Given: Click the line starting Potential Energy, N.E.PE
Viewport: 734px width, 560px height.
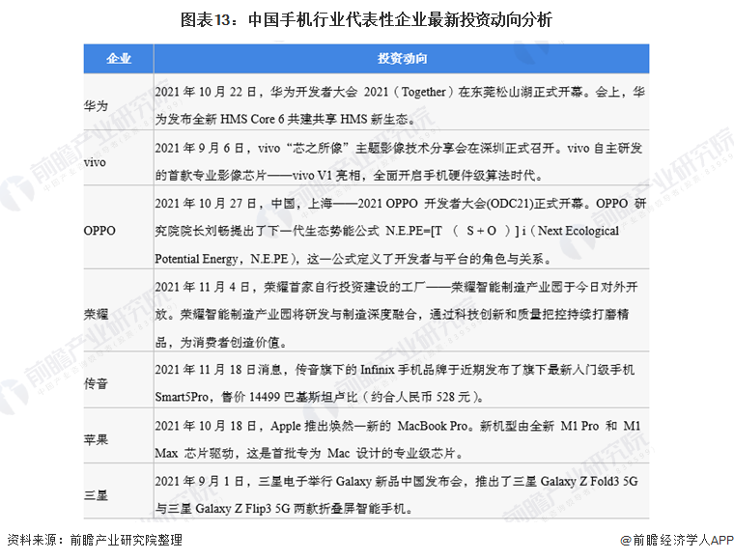Looking at the screenshot, I should tap(353, 259).
